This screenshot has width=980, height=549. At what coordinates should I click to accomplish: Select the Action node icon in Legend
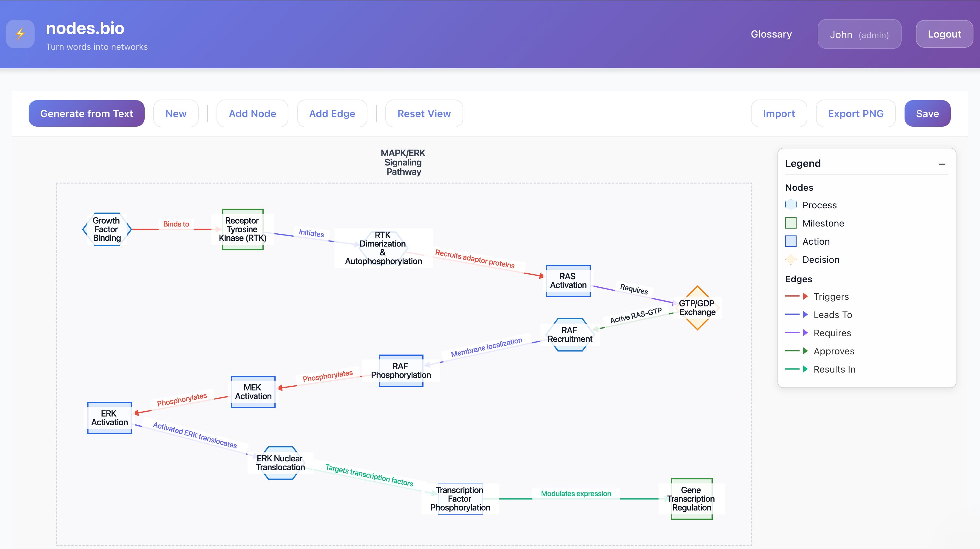(x=791, y=241)
